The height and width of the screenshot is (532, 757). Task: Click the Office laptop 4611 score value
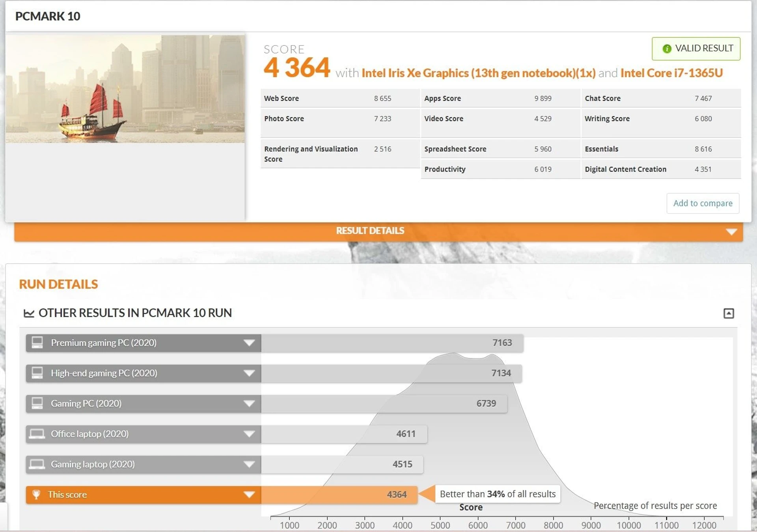pyautogui.click(x=406, y=434)
